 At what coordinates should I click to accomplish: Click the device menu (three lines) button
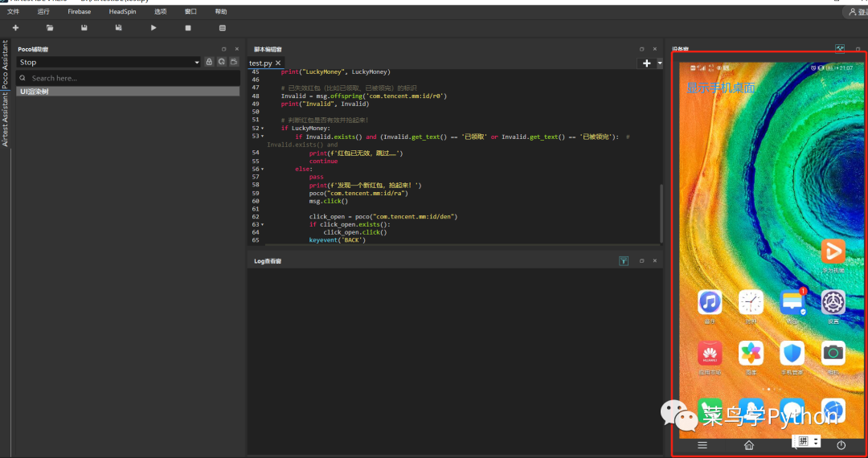pyautogui.click(x=702, y=445)
